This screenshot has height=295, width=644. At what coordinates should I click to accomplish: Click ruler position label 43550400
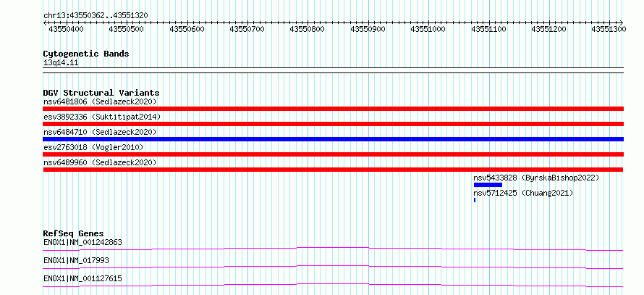pyautogui.click(x=66, y=29)
